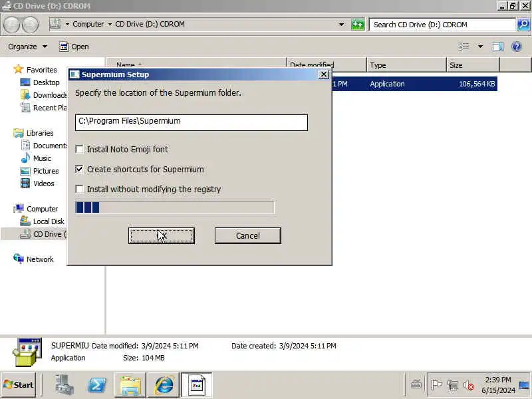532x399 pixels.
Task: Click the drive icon in the address bar
Action: coord(55,24)
